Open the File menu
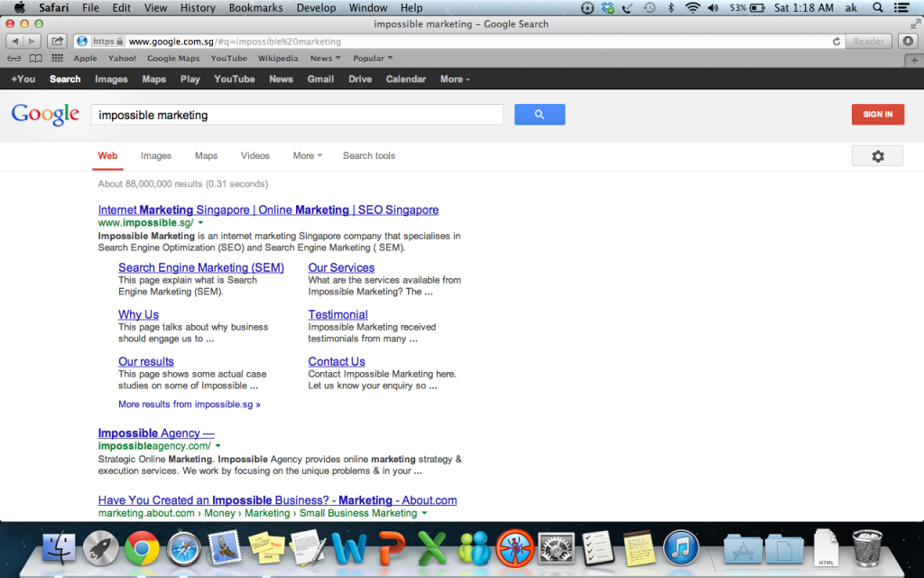 coord(90,7)
